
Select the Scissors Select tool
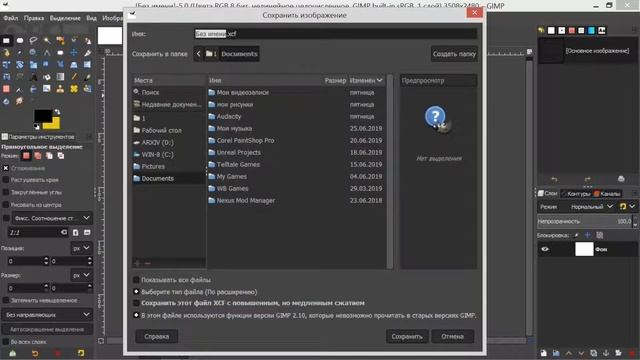click(x=74, y=40)
